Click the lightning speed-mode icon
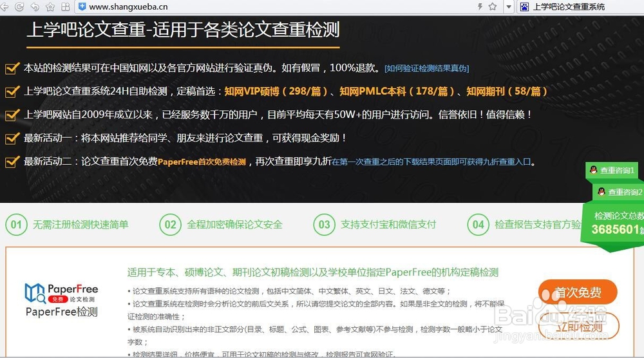The width and height of the screenshot is (644, 358). (480, 6)
